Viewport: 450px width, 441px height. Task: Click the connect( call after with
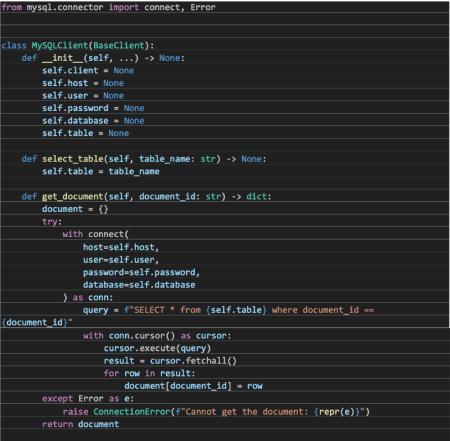coord(108,234)
